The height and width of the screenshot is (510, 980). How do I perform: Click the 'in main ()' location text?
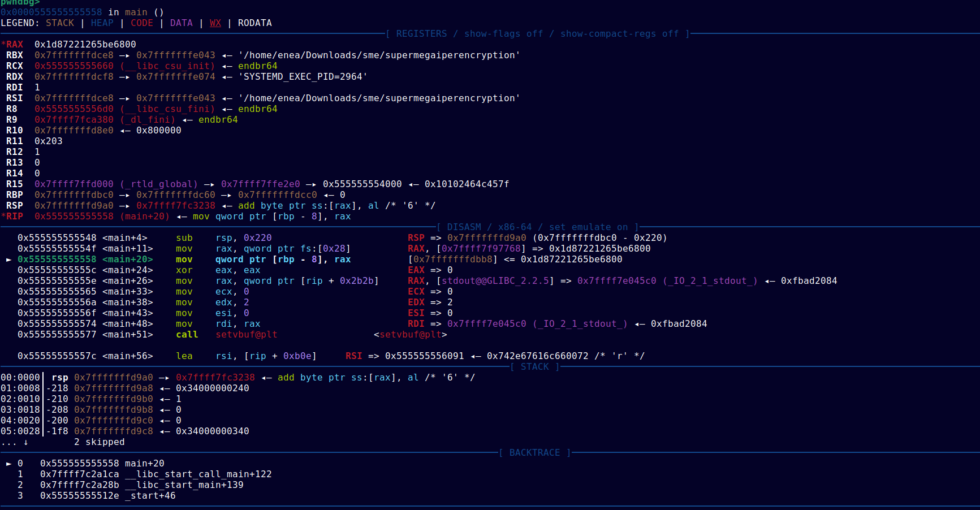[x=136, y=12]
